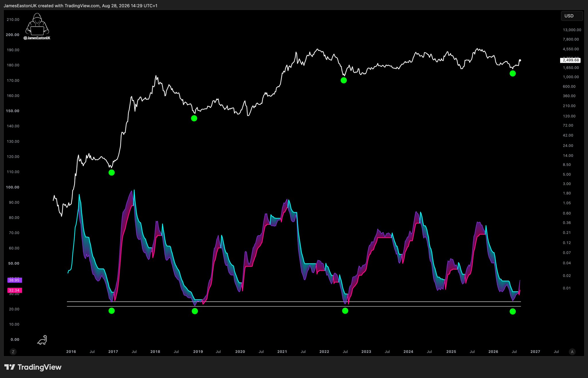This screenshot has width=588, height=378.
Task: Click the TradingView logo
Action: (33, 367)
